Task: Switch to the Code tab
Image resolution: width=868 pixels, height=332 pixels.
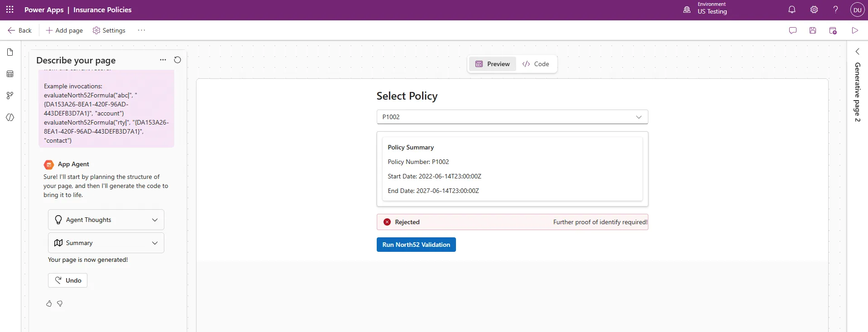Action: tap(536, 64)
